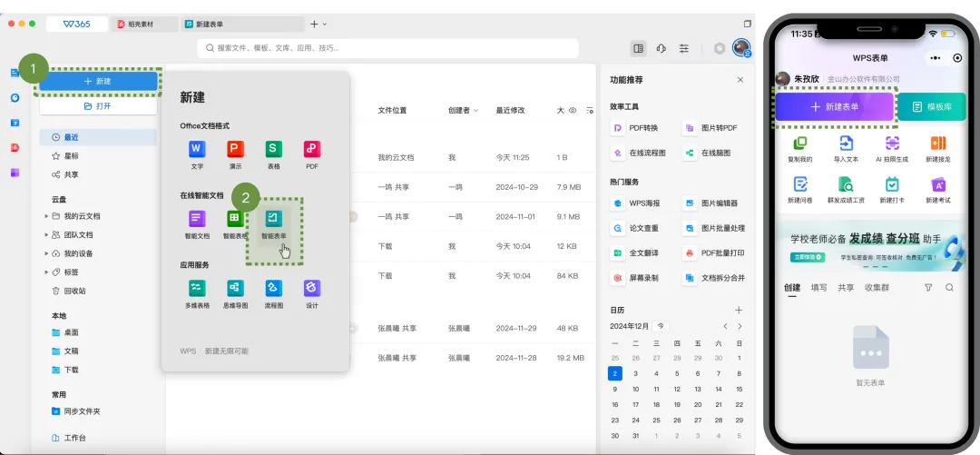The image size is (980, 455).
Task: Launch 图片转PDF tool
Action: [710, 128]
